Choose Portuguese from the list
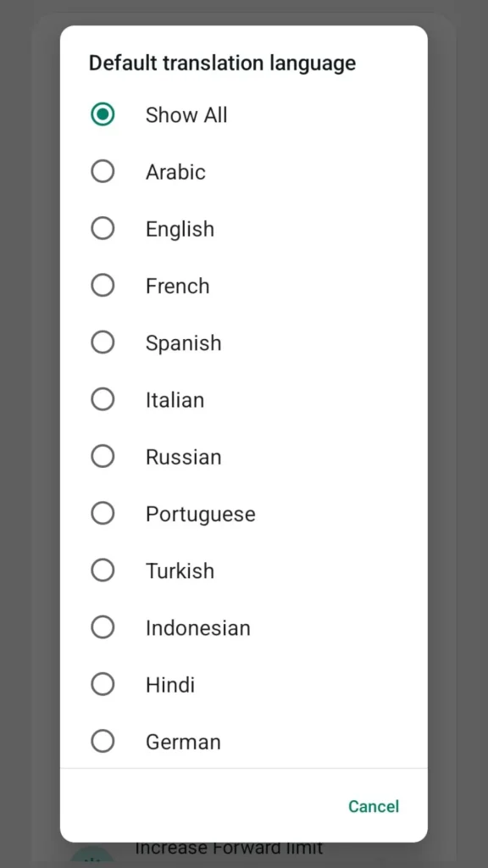Screen dimensions: 488x868 103,513
